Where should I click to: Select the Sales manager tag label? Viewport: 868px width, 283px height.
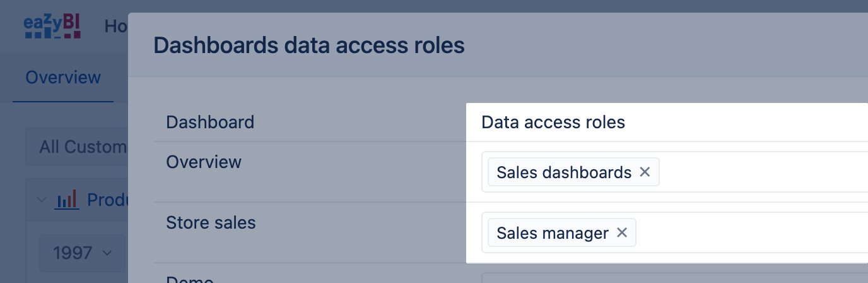coord(553,233)
